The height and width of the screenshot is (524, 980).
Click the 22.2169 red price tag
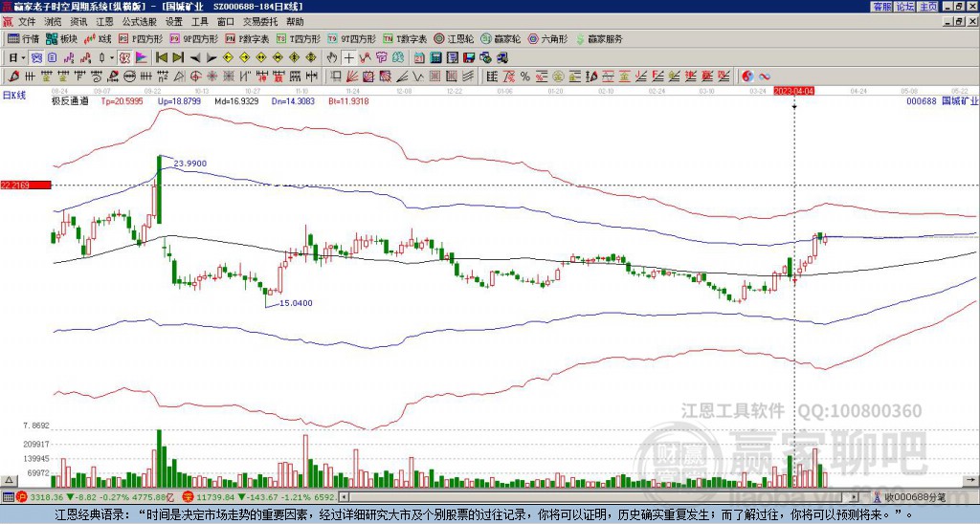[26, 185]
